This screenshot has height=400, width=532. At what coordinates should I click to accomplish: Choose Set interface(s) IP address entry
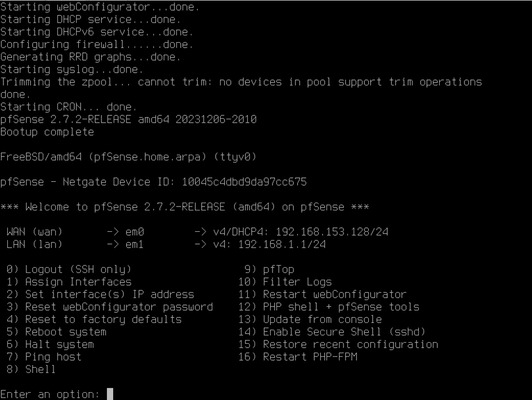(100, 294)
